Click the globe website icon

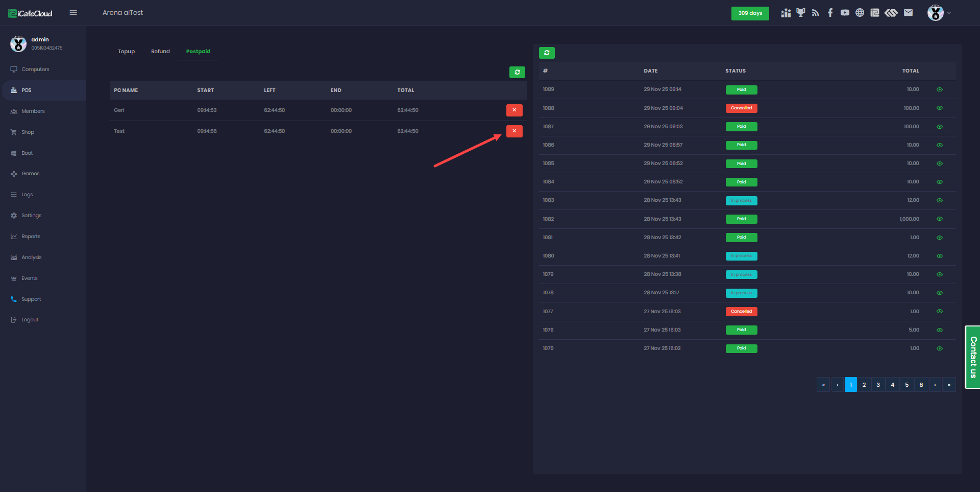pos(860,13)
